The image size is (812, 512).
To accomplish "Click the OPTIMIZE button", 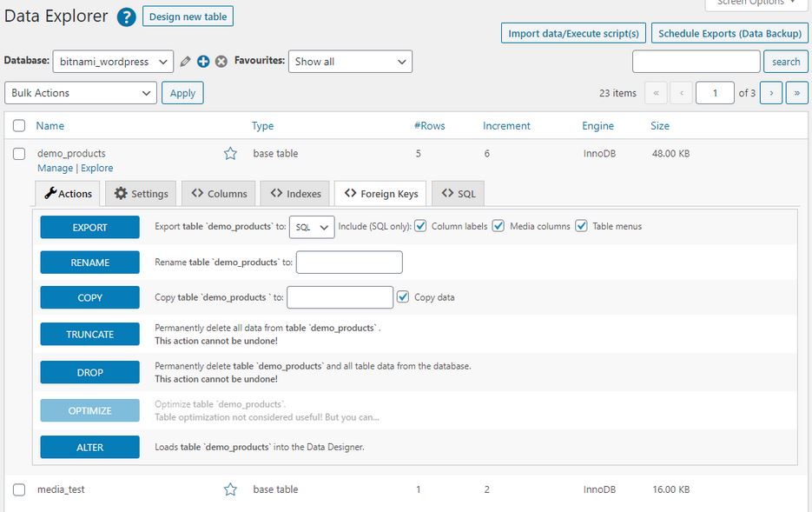I will click(x=90, y=411).
